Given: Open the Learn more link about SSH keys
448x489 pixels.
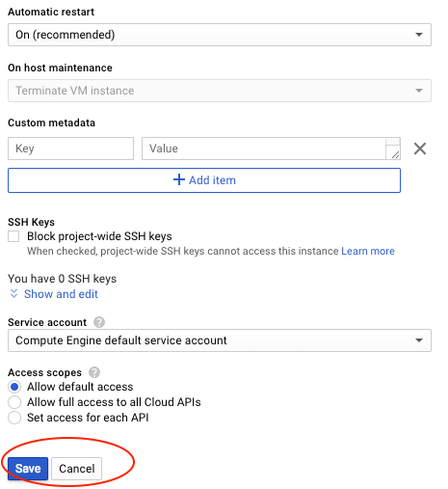Looking at the screenshot, I should pos(368,251).
